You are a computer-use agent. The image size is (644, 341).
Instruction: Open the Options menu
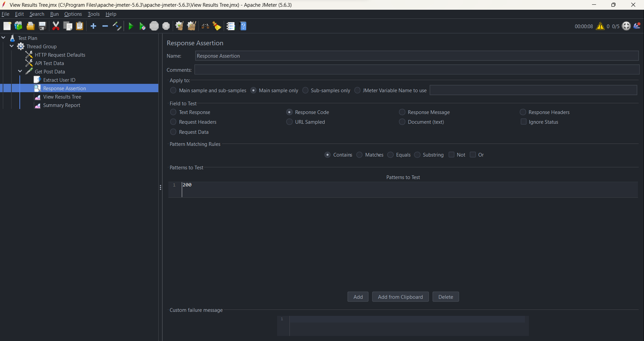(73, 14)
